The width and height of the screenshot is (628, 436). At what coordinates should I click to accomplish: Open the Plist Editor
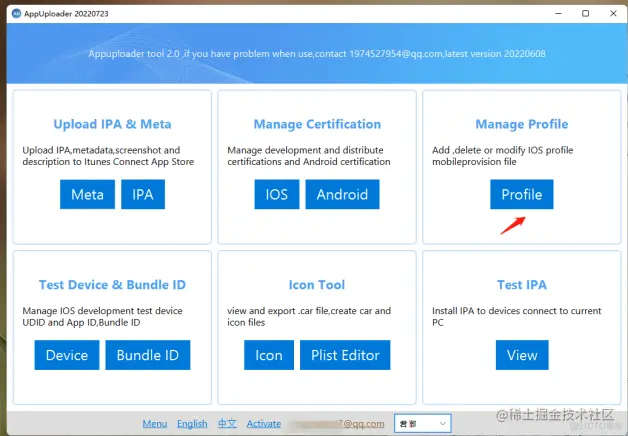pos(345,355)
